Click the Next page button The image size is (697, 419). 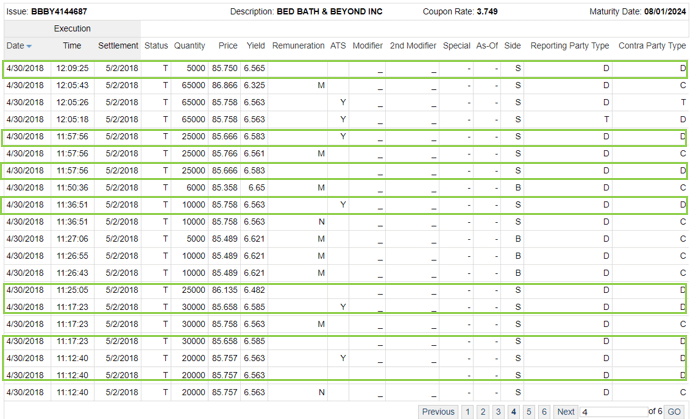pyautogui.click(x=566, y=411)
